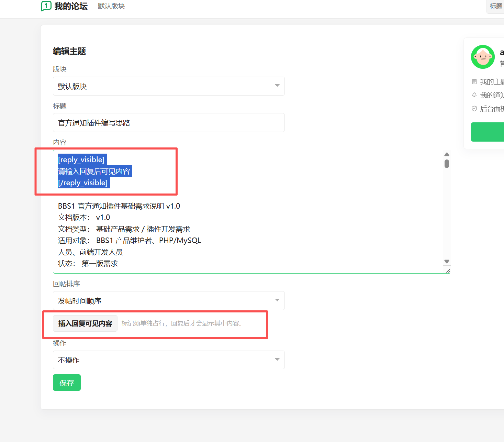Click the text 'BBS1 官方通知插件基础需求说明 v1.0'
The image size is (504, 442).
click(119, 206)
